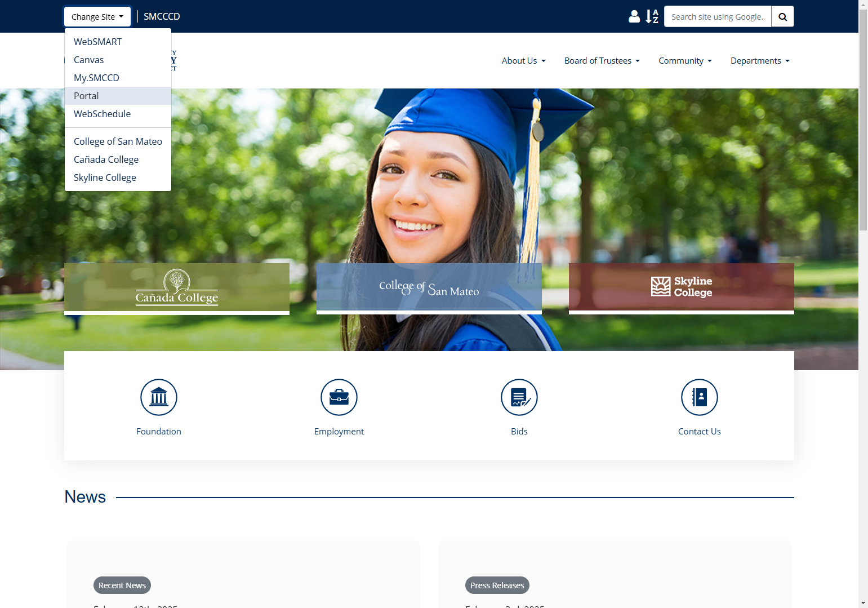Click the SMCCCD link in top bar
Screen dimensions: 868x608
point(162,17)
